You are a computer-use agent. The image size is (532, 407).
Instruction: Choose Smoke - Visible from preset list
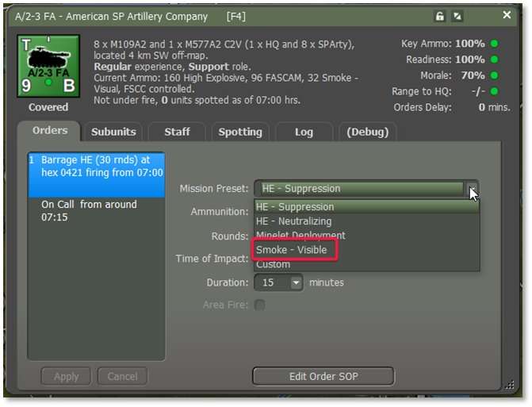(x=291, y=250)
